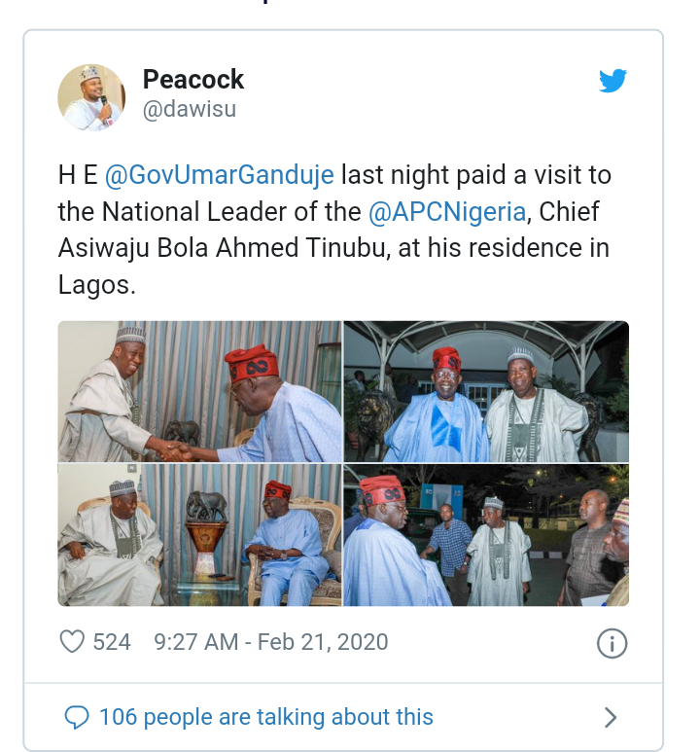Open the tweet info circle icon
This screenshot has width=700, height=752.
(612, 643)
